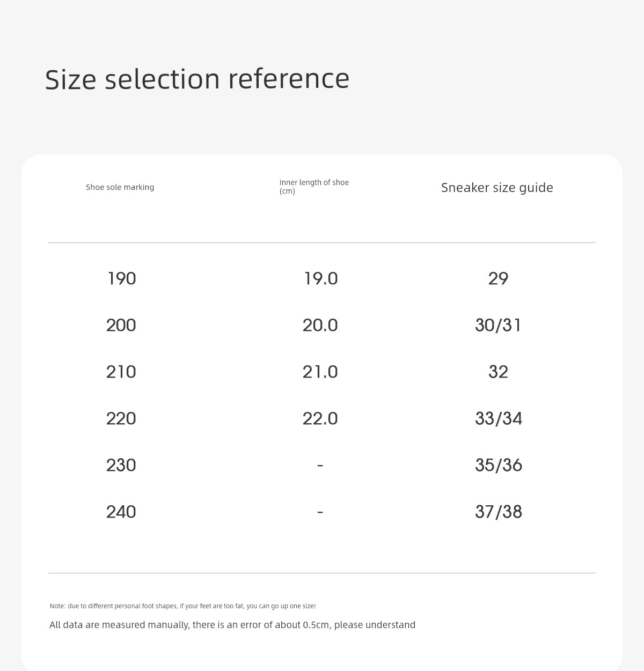Click the 19.0 inner length value

321,278
